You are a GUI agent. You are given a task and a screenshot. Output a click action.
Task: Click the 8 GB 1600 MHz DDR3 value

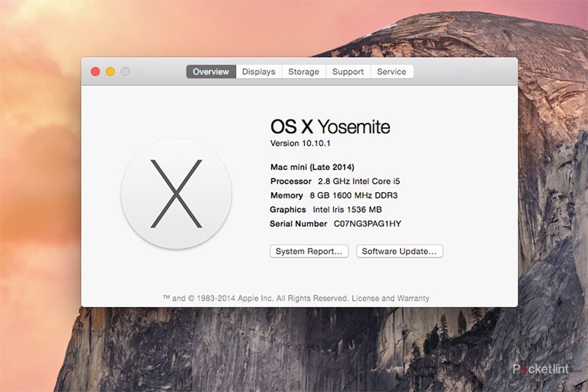pos(353,195)
